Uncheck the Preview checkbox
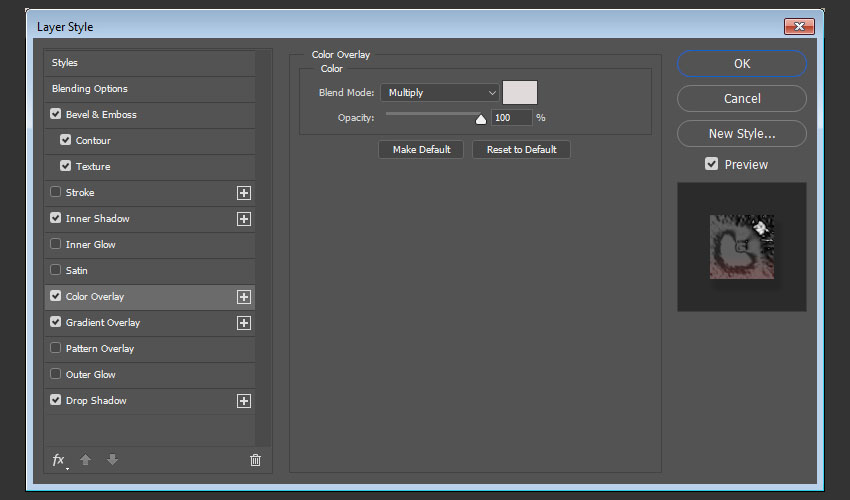850x500 pixels. click(712, 164)
